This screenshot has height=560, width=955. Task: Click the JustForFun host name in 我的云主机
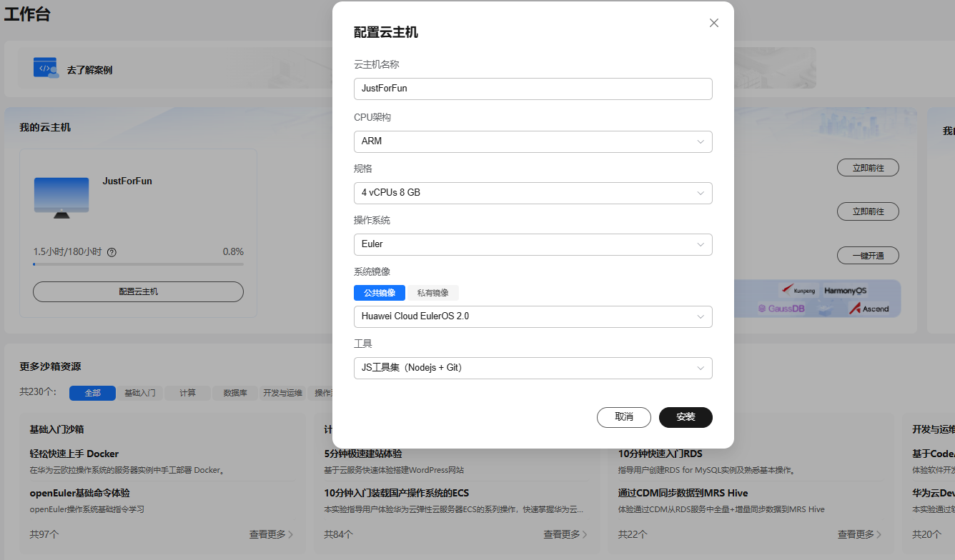click(127, 181)
